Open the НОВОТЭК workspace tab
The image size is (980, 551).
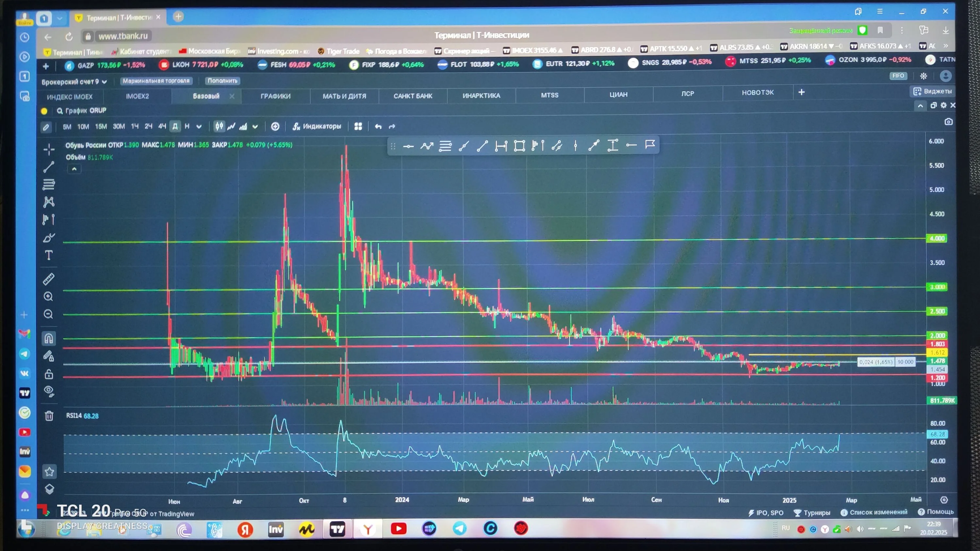pyautogui.click(x=758, y=92)
